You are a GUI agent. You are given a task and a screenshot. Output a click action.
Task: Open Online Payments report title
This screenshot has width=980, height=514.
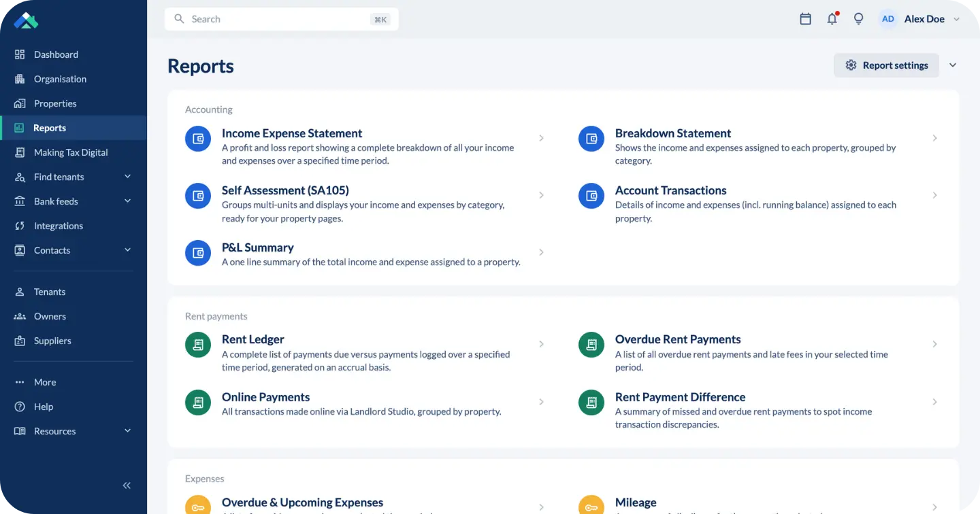click(x=265, y=397)
